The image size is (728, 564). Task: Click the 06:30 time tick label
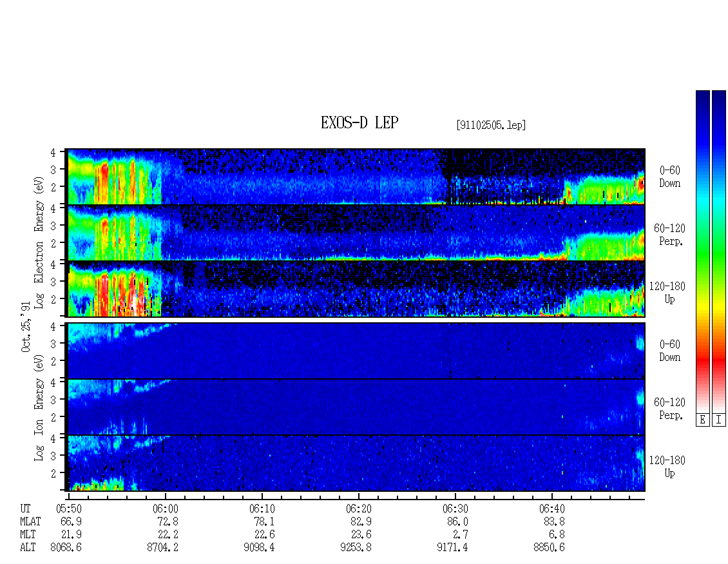pos(455,509)
